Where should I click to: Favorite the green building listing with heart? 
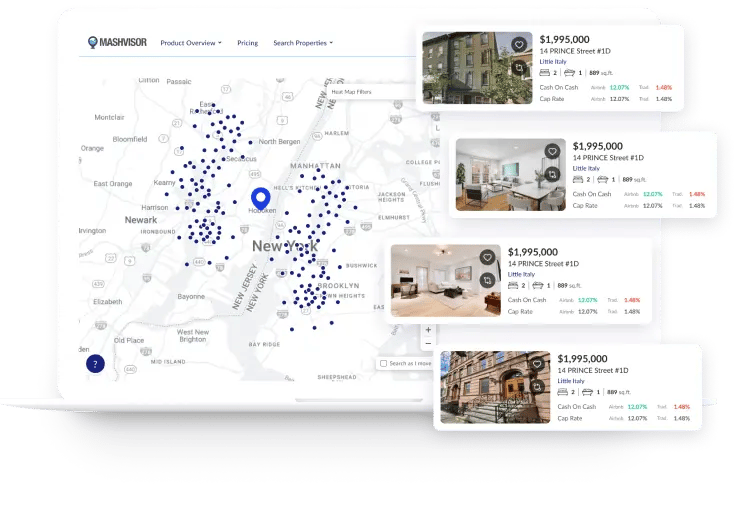(519, 45)
